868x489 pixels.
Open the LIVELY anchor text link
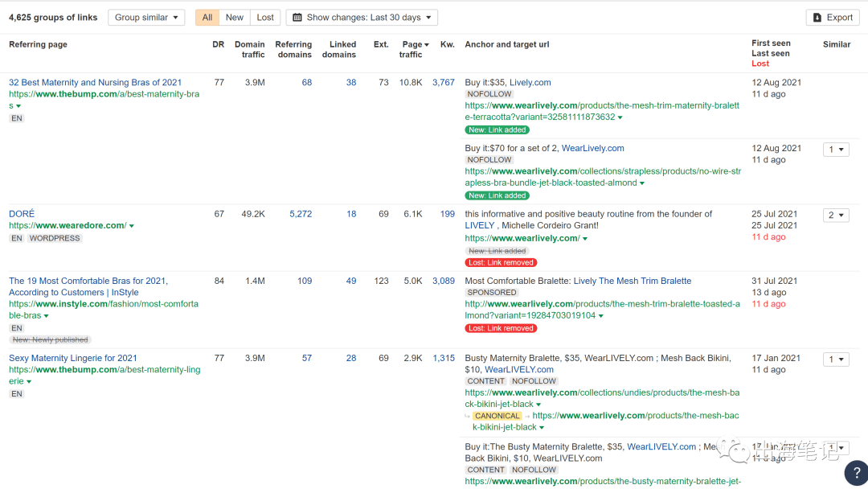(x=479, y=225)
